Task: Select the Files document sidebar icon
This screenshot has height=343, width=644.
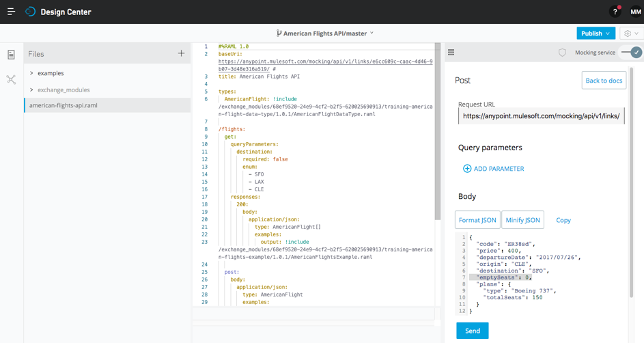Action: click(11, 54)
